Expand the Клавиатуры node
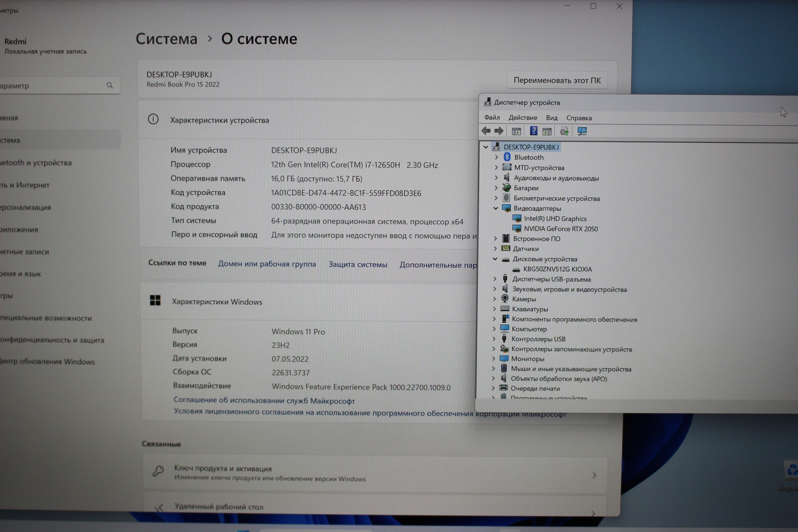Image resolution: width=798 pixels, height=532 pixels. pos(495,309)
